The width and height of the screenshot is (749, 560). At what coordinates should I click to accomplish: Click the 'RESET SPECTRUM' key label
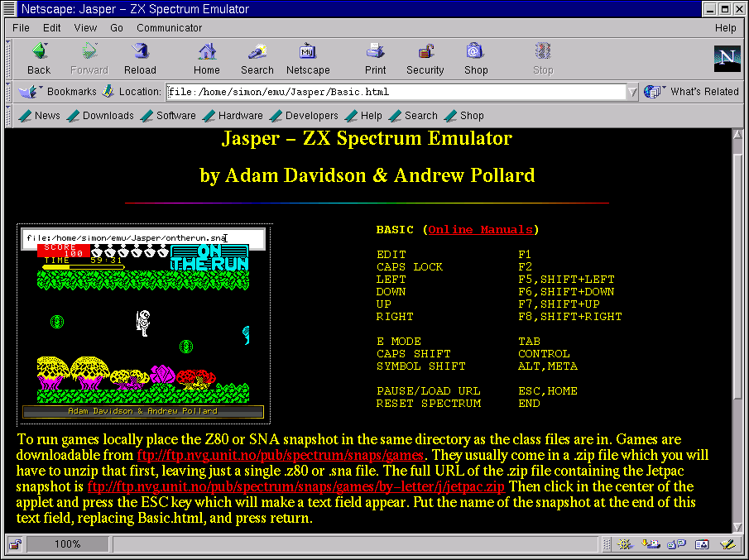(429, 404)
